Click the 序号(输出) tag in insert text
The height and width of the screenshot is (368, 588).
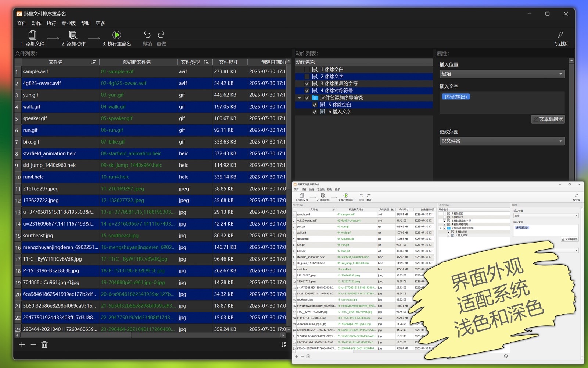coord(456,97)
